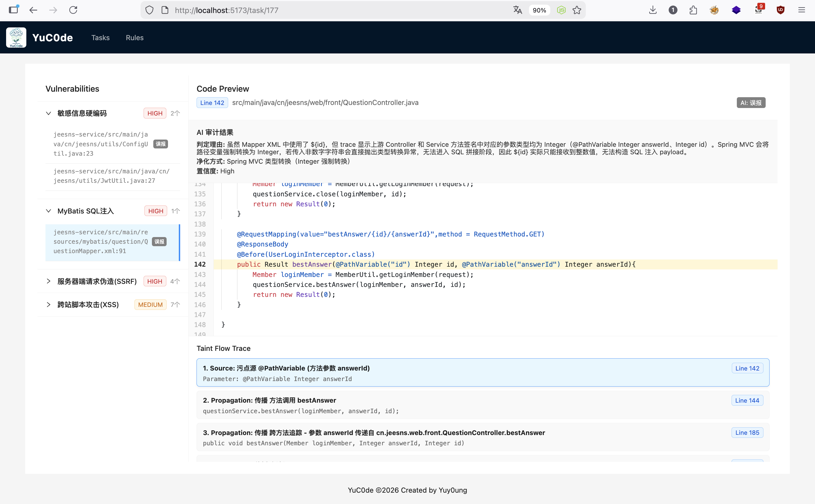Bookmark page with star icon
The height and width of the screenshot is (504, 815).
[x=577, y=10]
